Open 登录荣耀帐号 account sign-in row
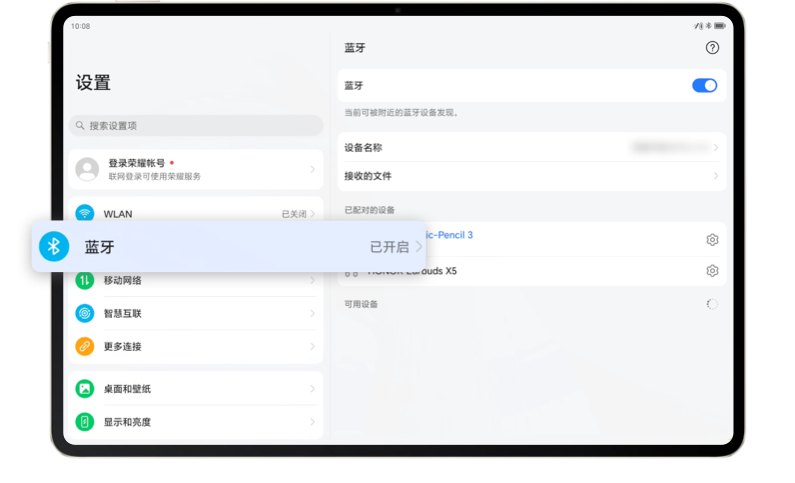The height and width of the screenshot is (483, 795). point(196,169)
